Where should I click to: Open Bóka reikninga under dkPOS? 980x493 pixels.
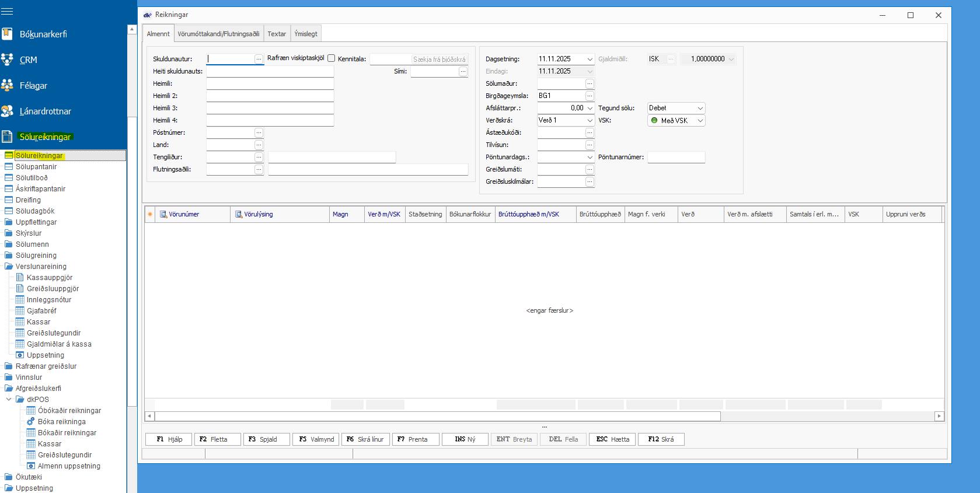pyautogui.click(x=61, y=422)
